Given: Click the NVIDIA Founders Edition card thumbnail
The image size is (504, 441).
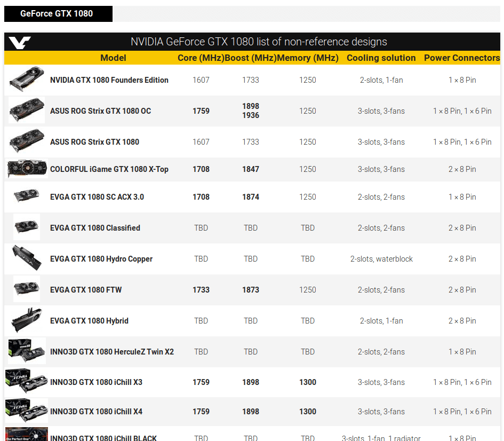Looking at the screenshot, I should pos(27,79).
